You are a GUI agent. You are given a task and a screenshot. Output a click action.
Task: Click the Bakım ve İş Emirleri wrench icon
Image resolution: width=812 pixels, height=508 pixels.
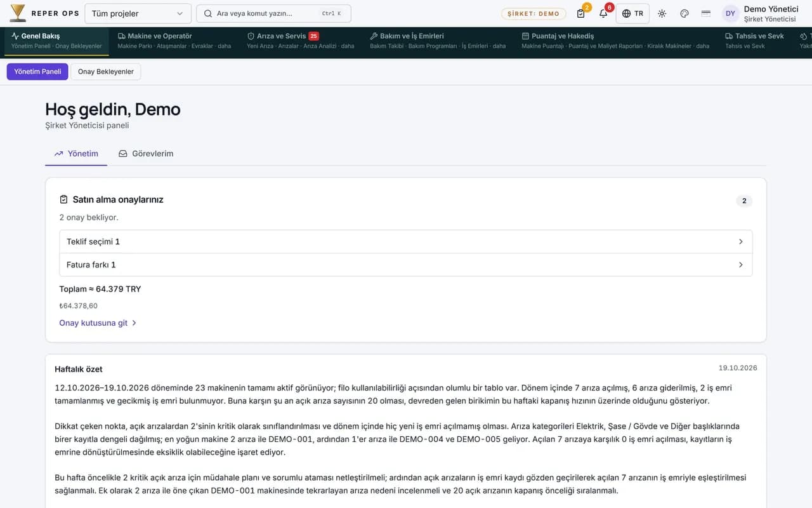tap(374, 36)
